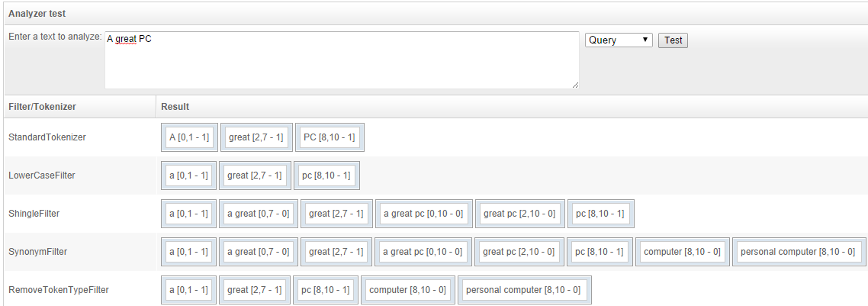Select the Result column header
Screen dimensions: 868x306
175,106
